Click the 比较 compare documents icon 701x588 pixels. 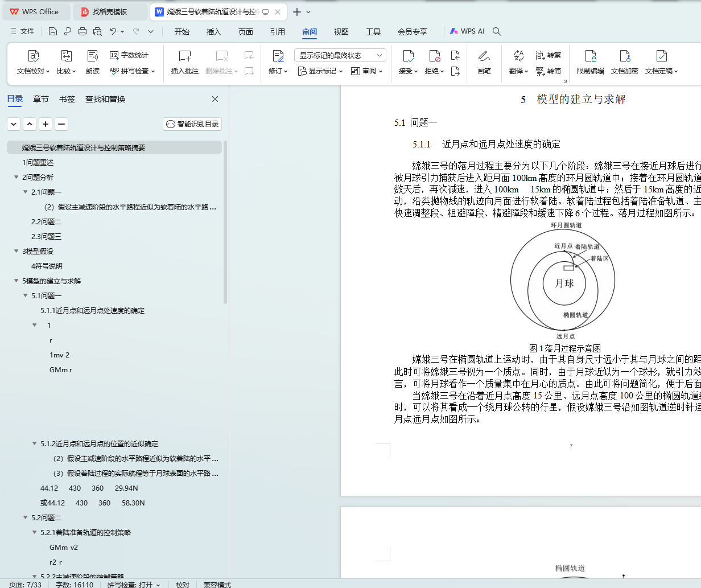point(67,56)
